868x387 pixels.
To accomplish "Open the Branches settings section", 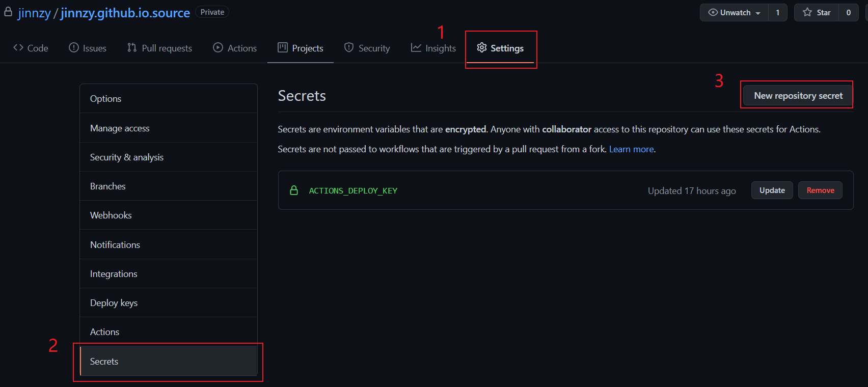I will point(108,186).
